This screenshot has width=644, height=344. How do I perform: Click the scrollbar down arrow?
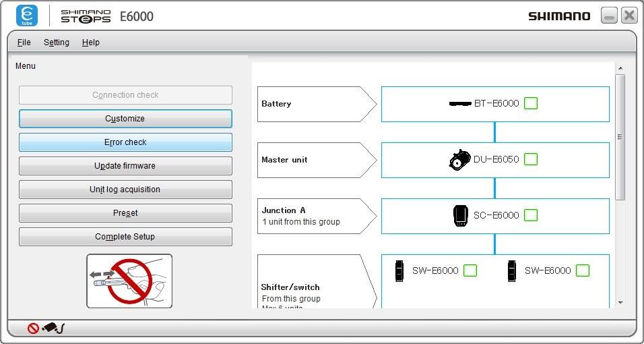[620, 303]
